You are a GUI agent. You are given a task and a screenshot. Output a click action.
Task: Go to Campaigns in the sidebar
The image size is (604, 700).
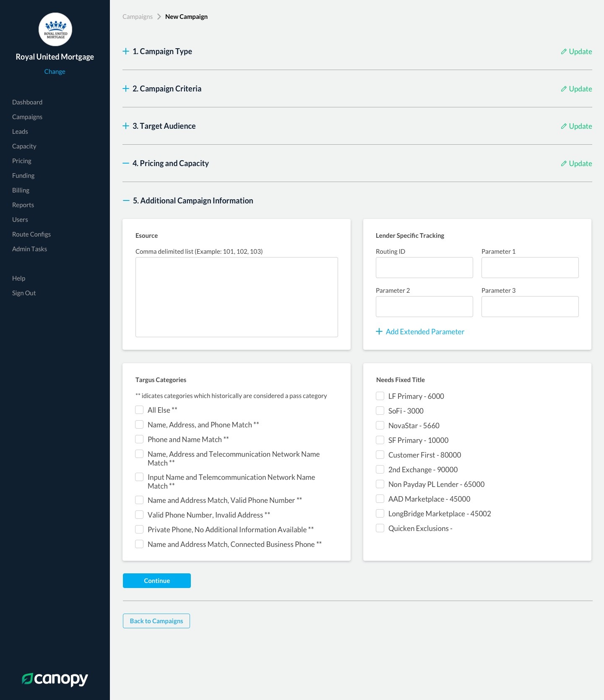[27, 117]
